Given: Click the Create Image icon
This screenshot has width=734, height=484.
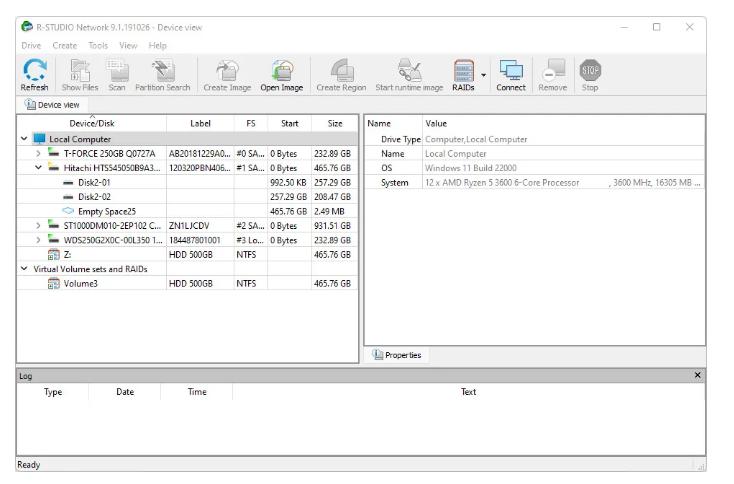Looking at the screenshot, I should coord(227,72).
